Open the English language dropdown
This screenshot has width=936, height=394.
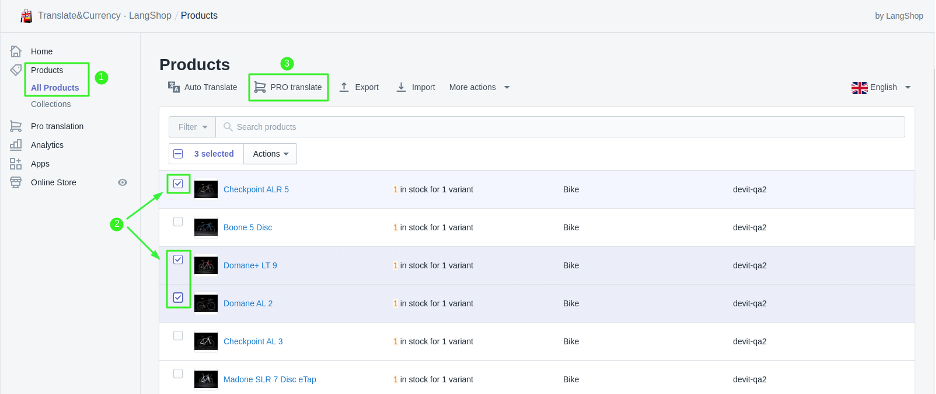tap(881, 87)
